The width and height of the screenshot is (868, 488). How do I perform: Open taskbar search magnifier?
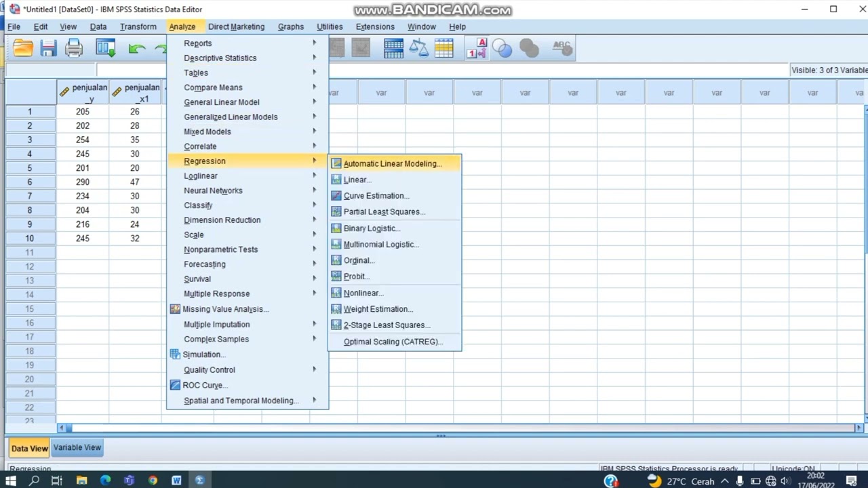click(x=34, y=481)
